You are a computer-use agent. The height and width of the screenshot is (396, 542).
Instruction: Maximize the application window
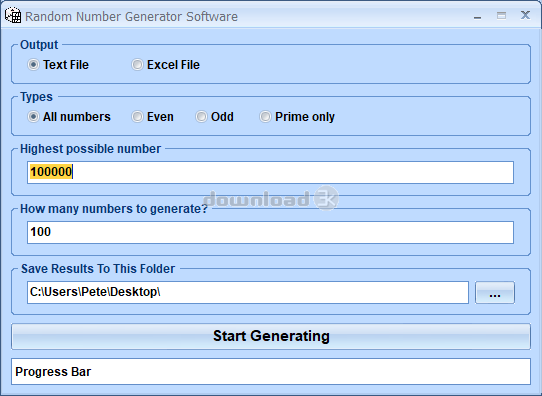[x=502, y=16]
